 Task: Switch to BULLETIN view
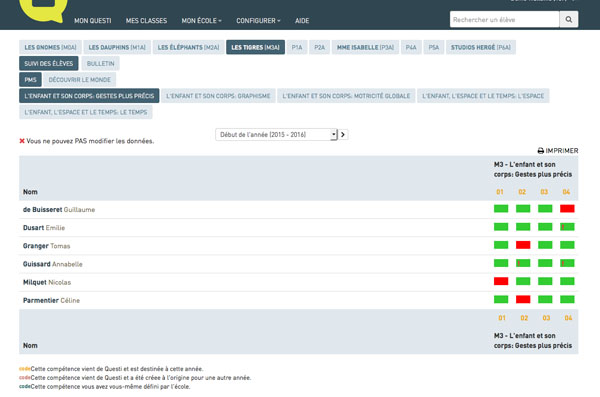100,64
